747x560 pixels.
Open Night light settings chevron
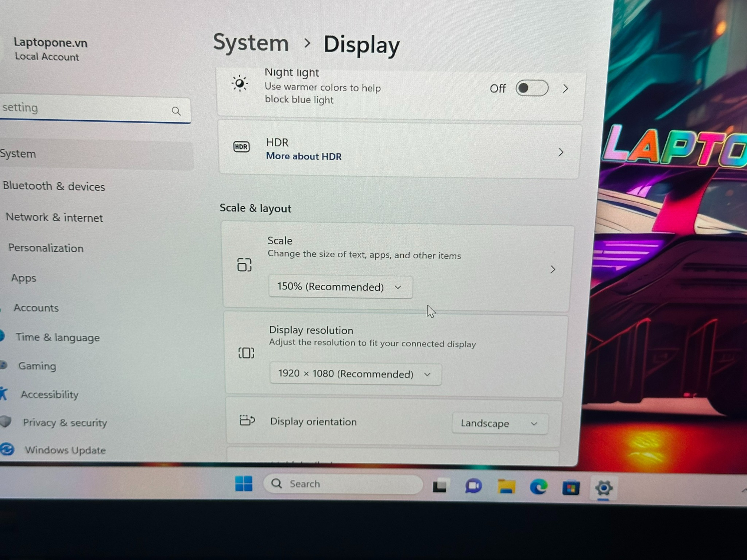pyautogui.click(x=565, y=89)
